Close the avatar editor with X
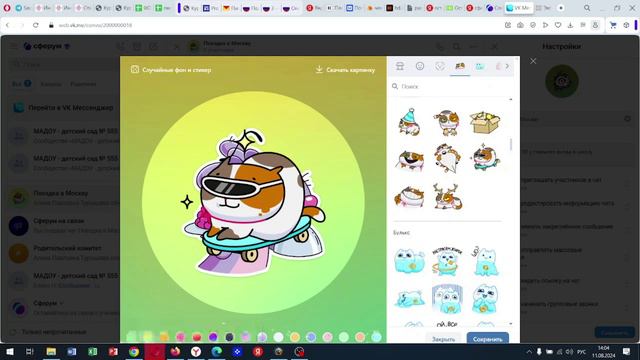The width and height of the screenshot is (640, 360). point(533,61)
